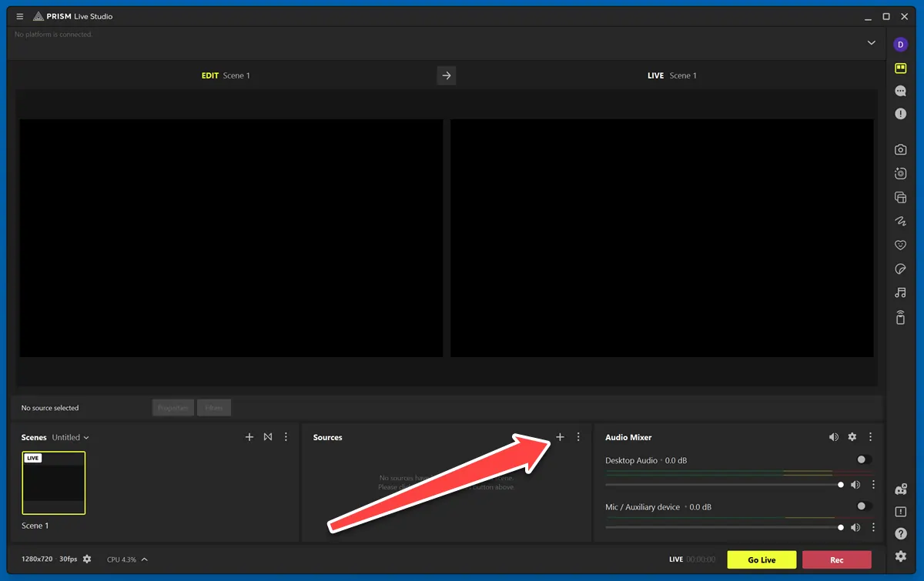Open the chat bubble sidebar icon

[900, 91]
